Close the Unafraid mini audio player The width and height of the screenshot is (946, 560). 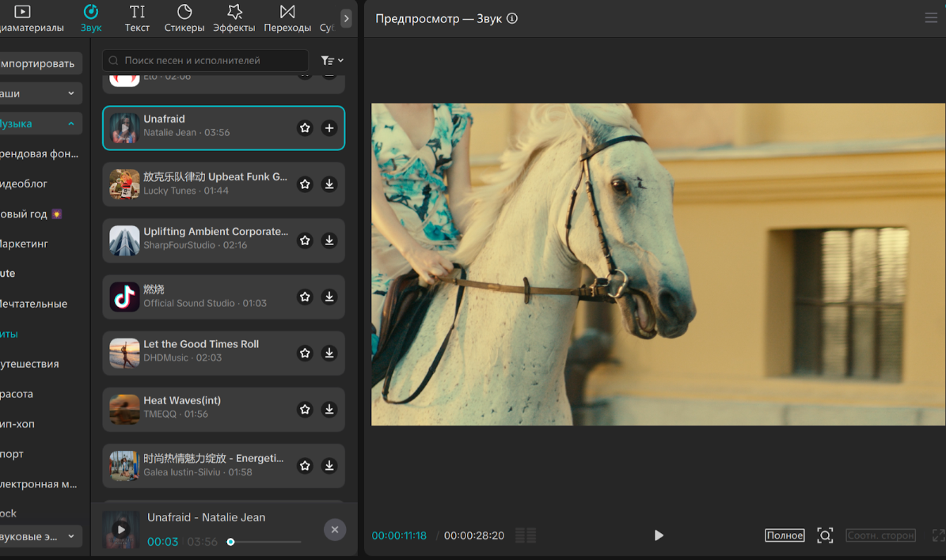pyautogui.click(x=334, y=530)
